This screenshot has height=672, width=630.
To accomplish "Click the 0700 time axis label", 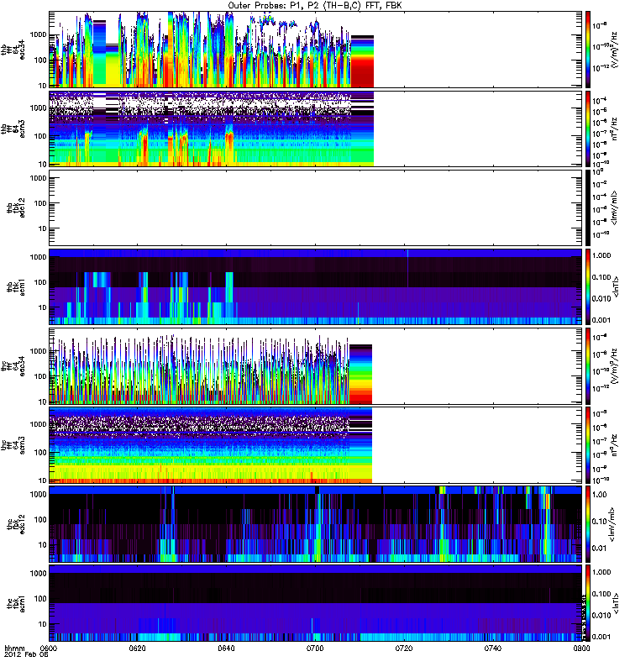I will click(316, 649).
